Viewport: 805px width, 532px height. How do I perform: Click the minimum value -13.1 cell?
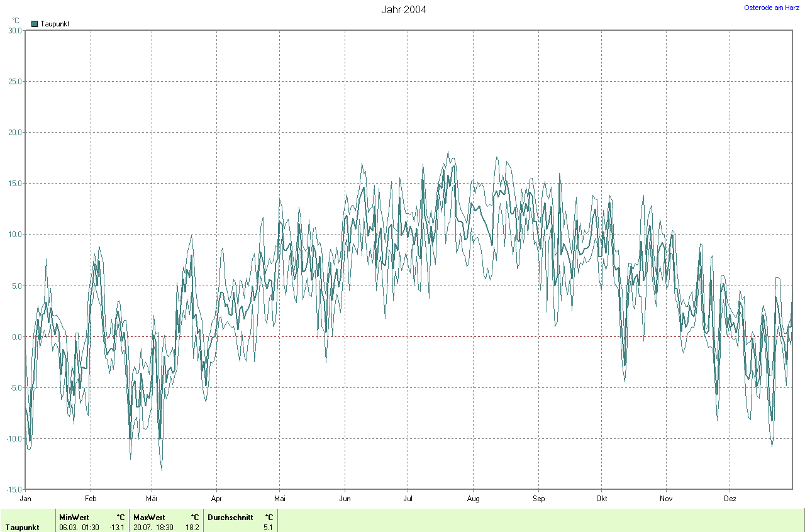(x=117, y=528)
